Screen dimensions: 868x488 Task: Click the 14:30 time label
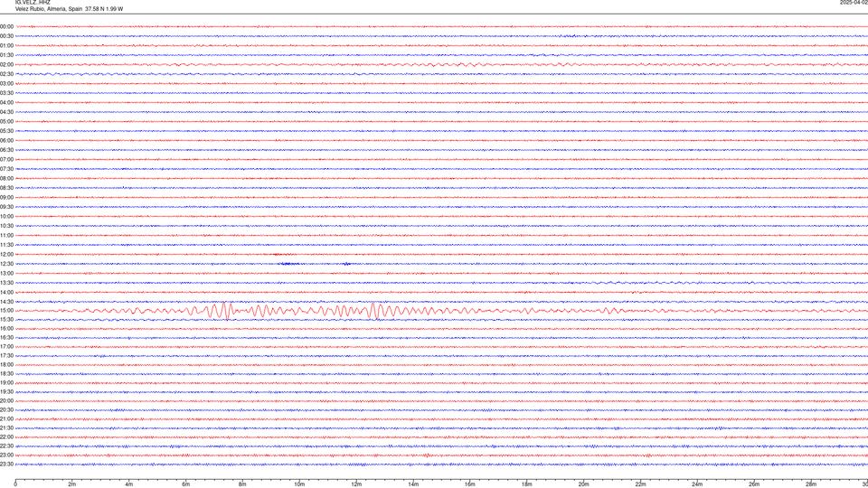coord(6,302)
